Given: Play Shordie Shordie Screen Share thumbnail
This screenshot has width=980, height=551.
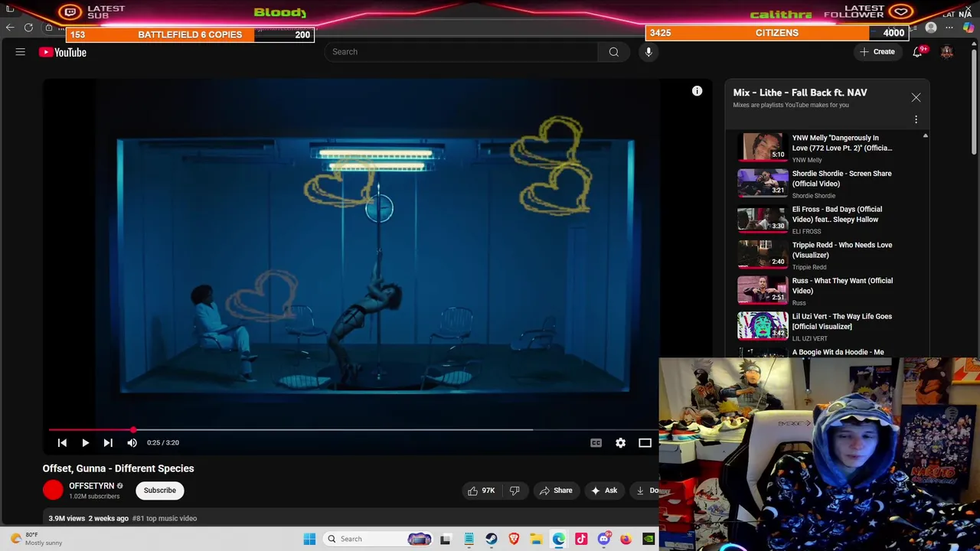Looking at the screenshot, I should pos(763,183).
